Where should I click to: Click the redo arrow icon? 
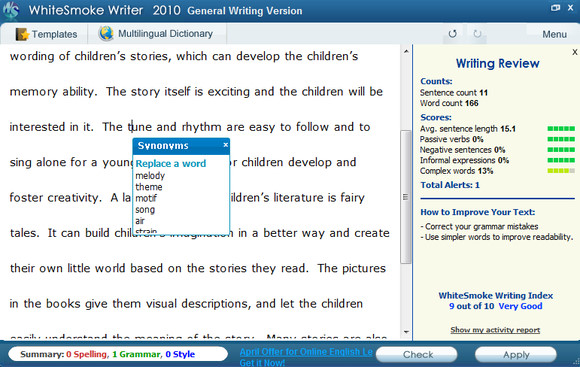tap(477, 34)
